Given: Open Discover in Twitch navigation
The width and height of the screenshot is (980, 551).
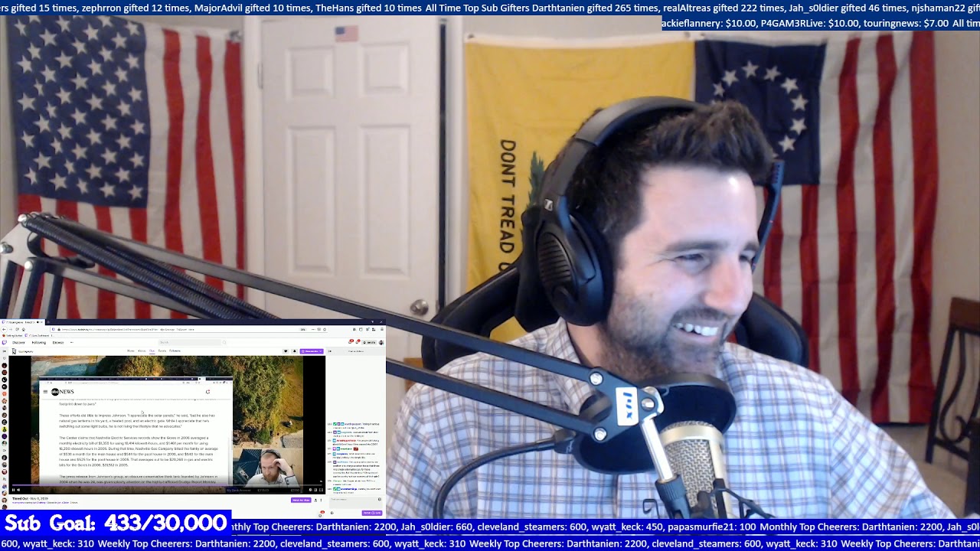Looking at the screenshot, I should (x=18, y=342).
